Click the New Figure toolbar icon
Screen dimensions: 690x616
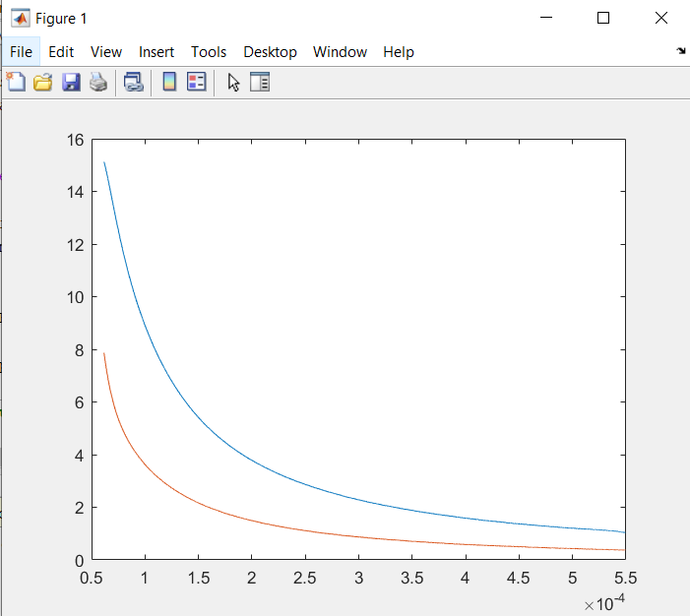[x=16, y=82]
